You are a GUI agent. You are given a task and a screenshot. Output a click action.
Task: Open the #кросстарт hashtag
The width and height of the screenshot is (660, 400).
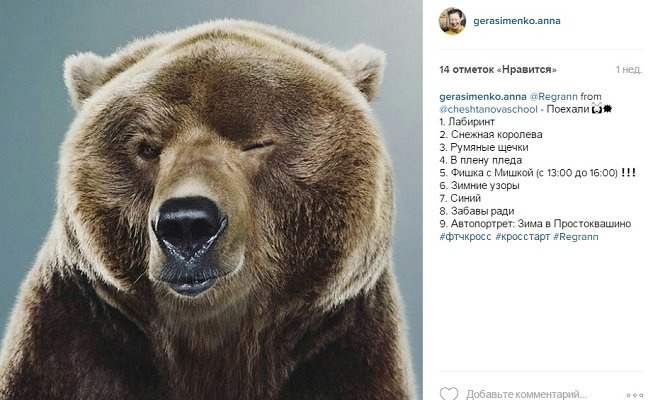(x=522, y=237)
